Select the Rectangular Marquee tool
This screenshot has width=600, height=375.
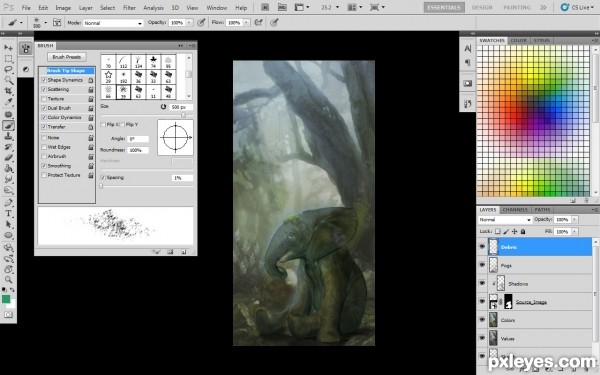pos(8,59)
